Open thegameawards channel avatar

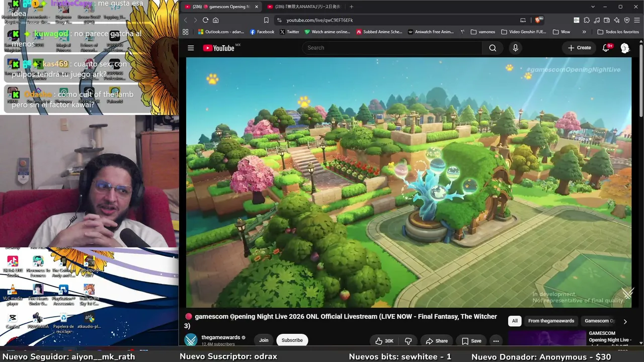click(x=191, y=340)
